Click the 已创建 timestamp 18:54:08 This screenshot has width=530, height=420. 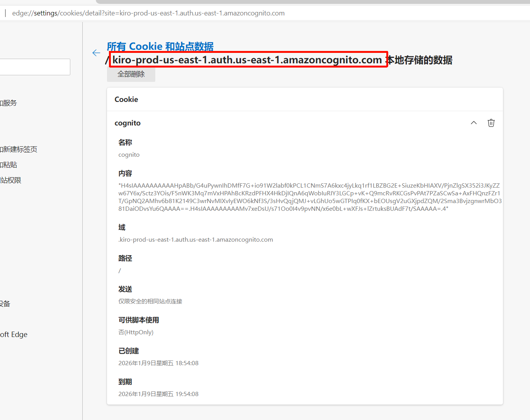point(158,363)
